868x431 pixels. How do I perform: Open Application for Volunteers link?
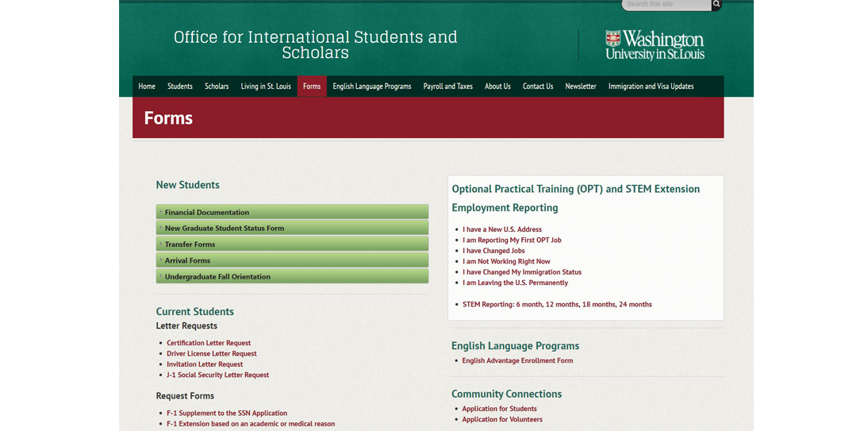pos(502,419)
